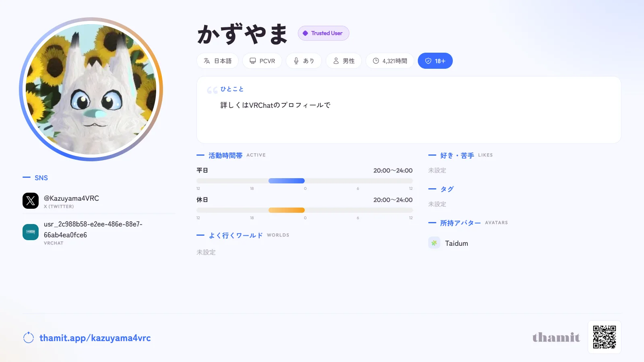Click the 男性 gender chip
This screenshot has width=644, height=362.
tap(344, 61)
